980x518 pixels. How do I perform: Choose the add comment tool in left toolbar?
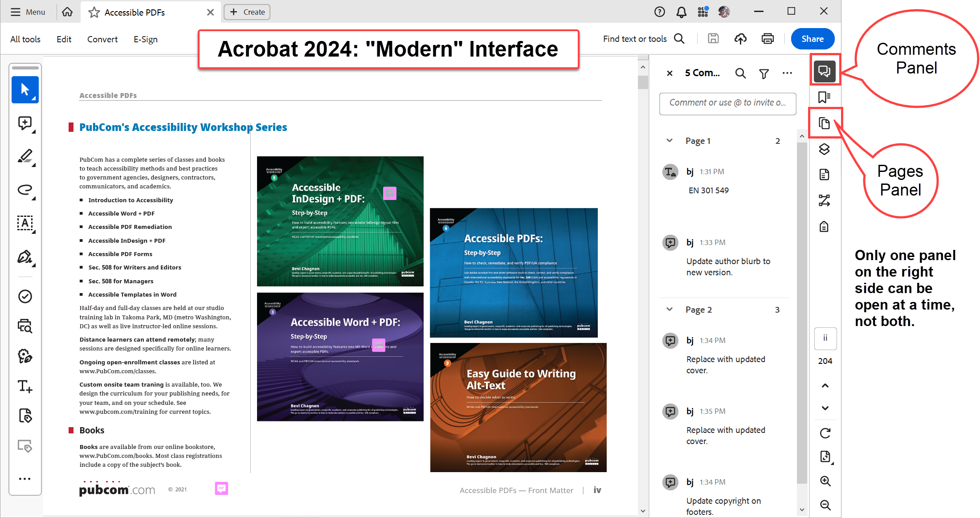pyautogui.click(x=25, y=123)
